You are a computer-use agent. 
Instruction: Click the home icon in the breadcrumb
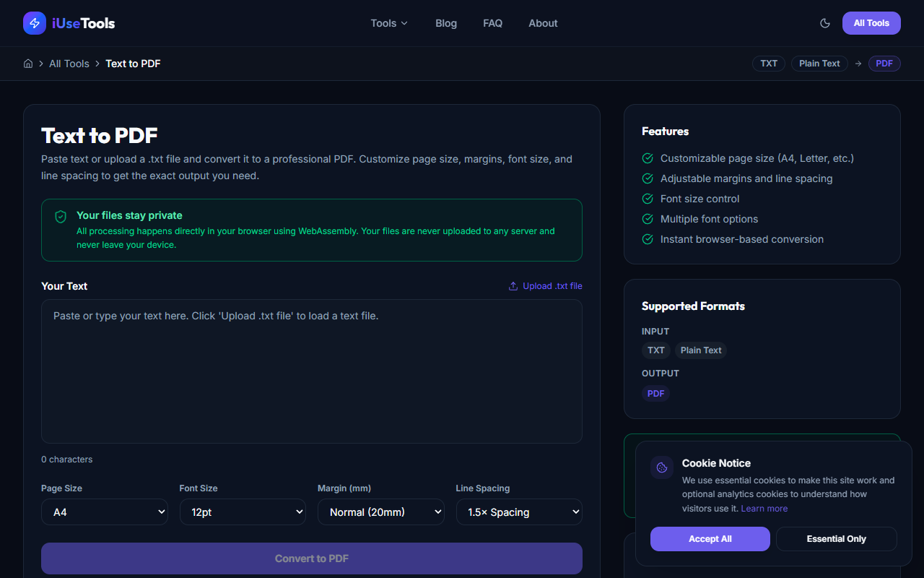(x=27, y=64)
